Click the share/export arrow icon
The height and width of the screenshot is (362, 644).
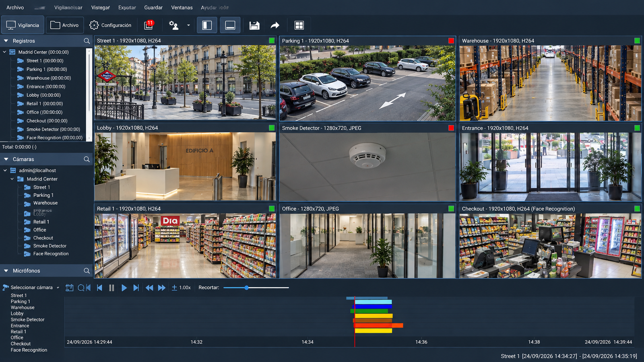pyautogui.click(x=275, y=25)
